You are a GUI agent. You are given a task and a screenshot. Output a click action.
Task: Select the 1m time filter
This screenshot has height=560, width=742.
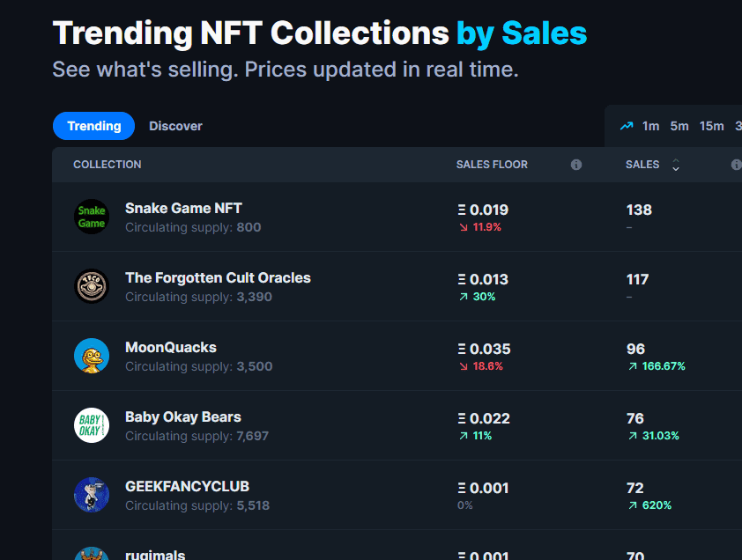click(650, 126)
